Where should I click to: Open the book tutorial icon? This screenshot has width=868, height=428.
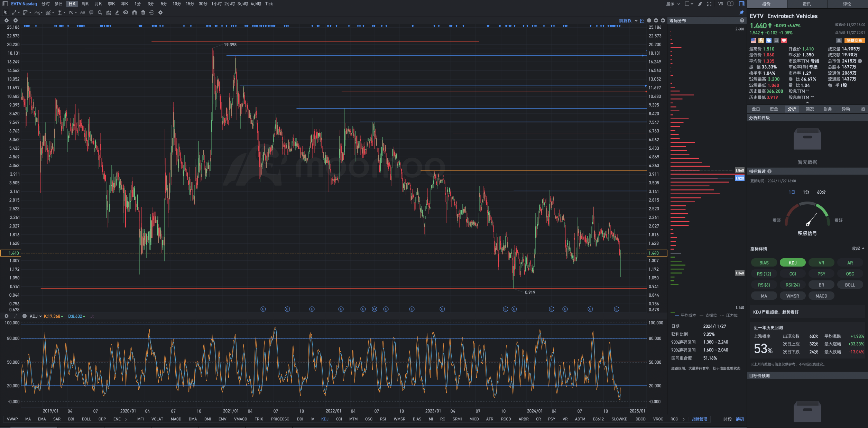(x=730, y=4)
